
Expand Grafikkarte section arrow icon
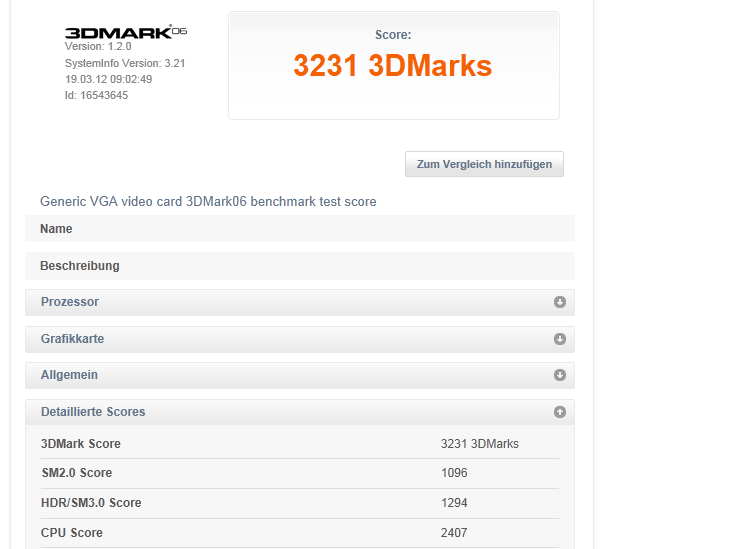click(560, 339)
